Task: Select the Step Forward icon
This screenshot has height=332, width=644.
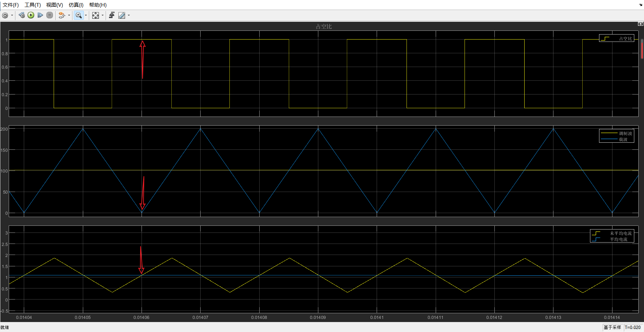Action: pyautogui.click(x=40, y=15)
